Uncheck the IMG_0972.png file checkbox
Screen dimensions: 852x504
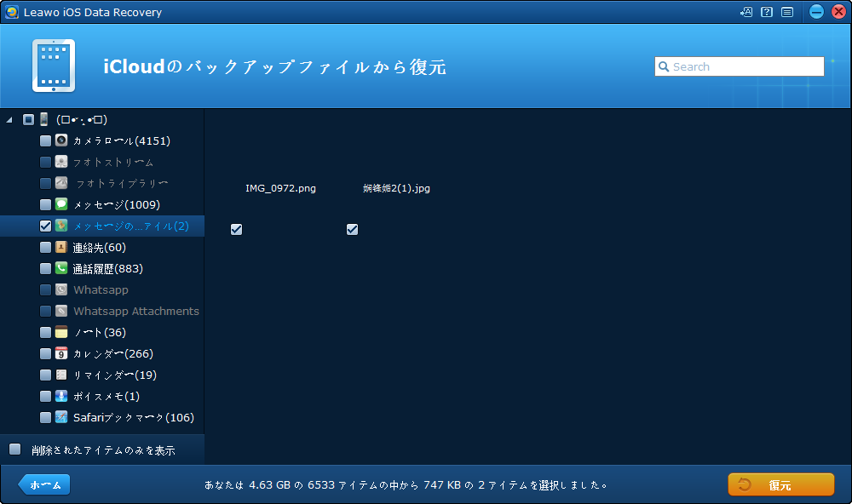(236, 229)
